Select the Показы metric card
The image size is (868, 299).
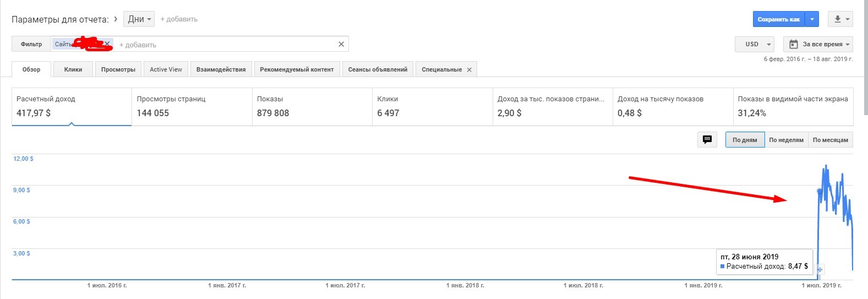312,106
